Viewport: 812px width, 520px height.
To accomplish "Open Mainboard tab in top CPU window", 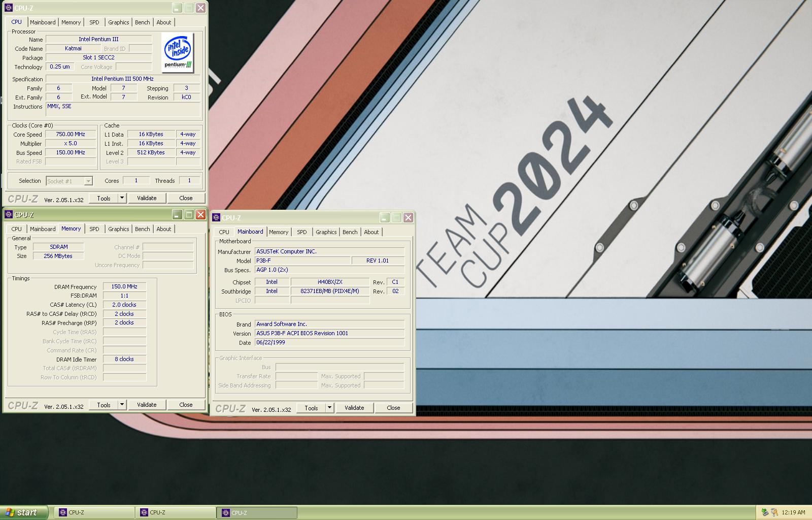I will 43,22.
